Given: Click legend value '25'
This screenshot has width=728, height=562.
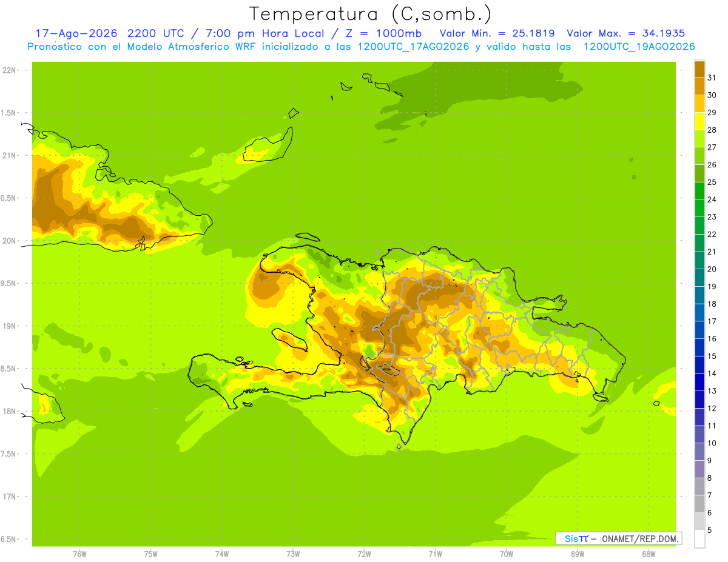Looking at the screenshot, I should (x=712, y=182).
